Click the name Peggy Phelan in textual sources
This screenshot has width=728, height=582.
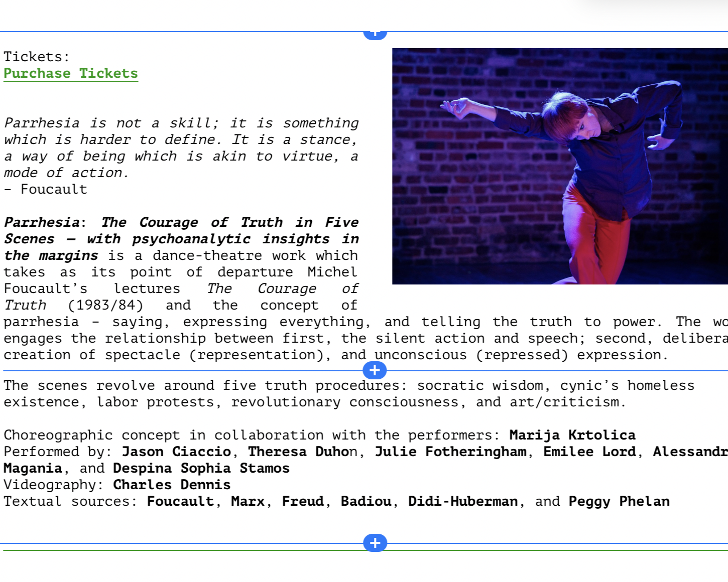[x=619, y=501]
